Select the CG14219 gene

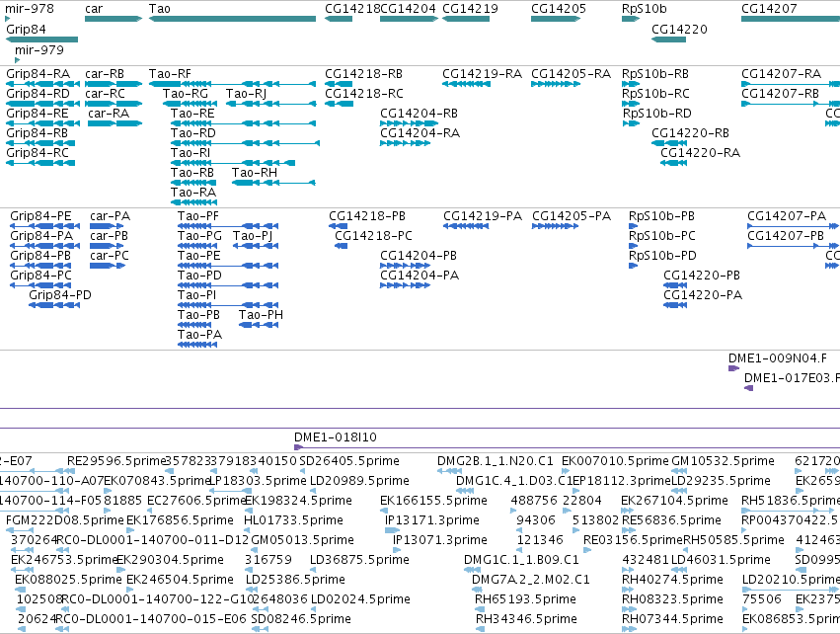pos(466,19)
